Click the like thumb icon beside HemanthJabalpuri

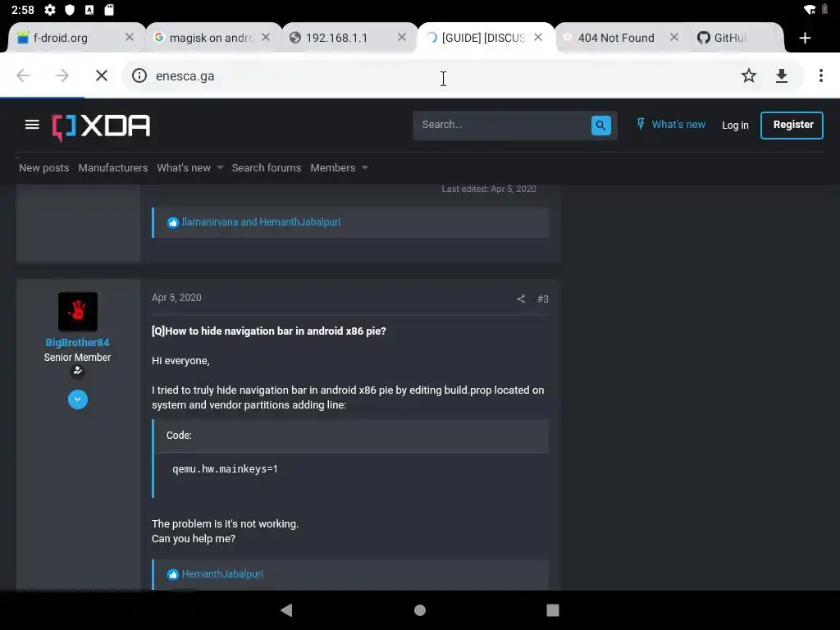172,575
